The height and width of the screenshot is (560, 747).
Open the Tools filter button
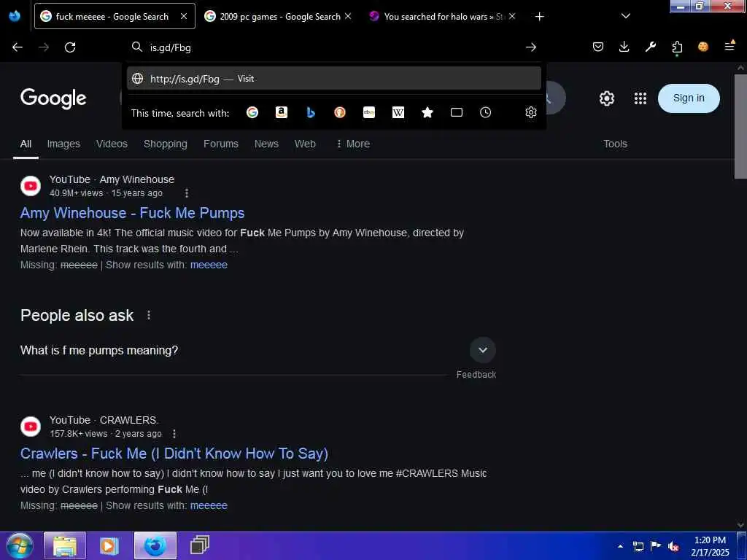pyautogui.click(x=615, y=144)
